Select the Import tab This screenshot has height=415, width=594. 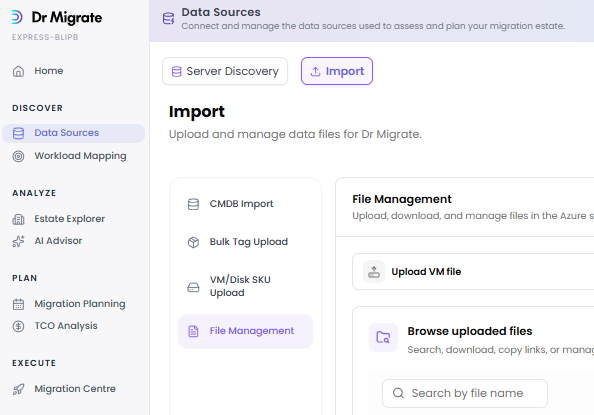click(337, 71)
